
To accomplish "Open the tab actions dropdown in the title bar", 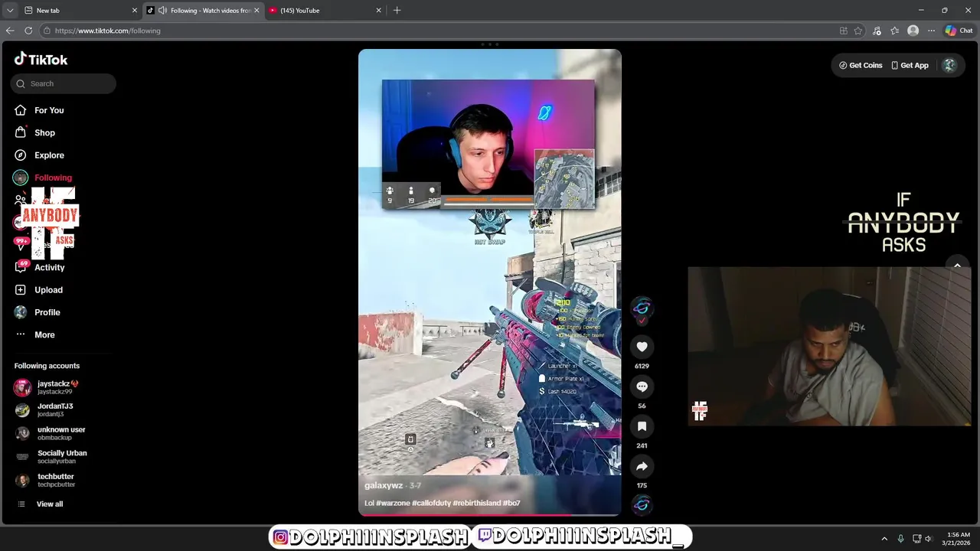I will click(x=9, y=10).
